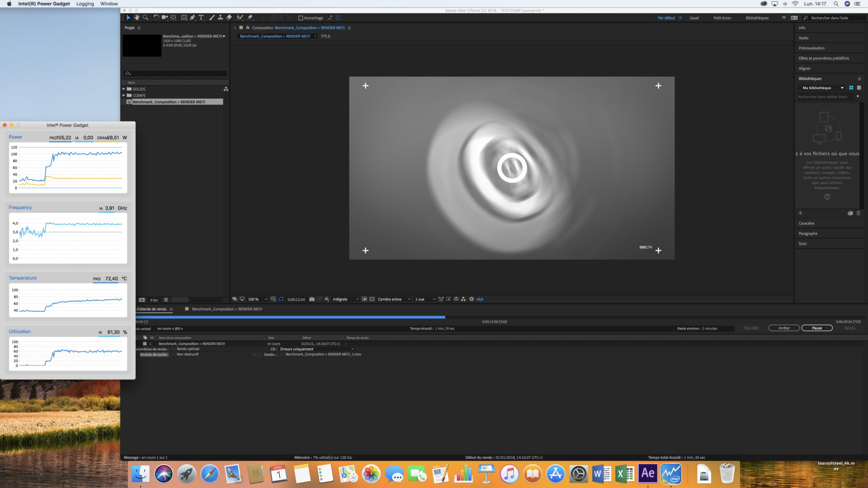Image resolution: width=868 pixels, height=488 pixels.
Task: Open the Logging menu
Action: (x=85, y=4)
